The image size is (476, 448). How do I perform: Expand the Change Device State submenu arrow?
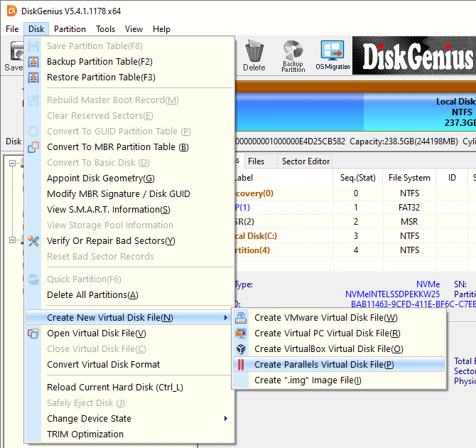pyautogui.click(x=226, y=419)
